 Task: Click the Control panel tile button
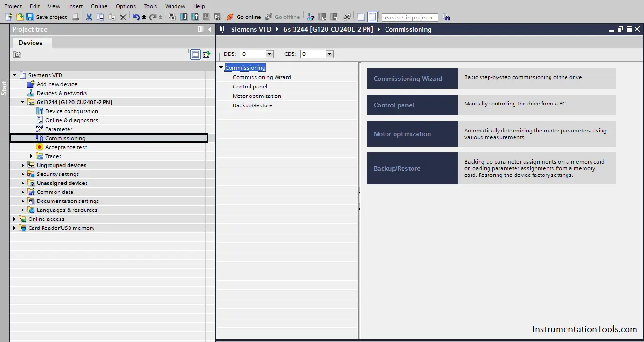click(x=412, y=105)
